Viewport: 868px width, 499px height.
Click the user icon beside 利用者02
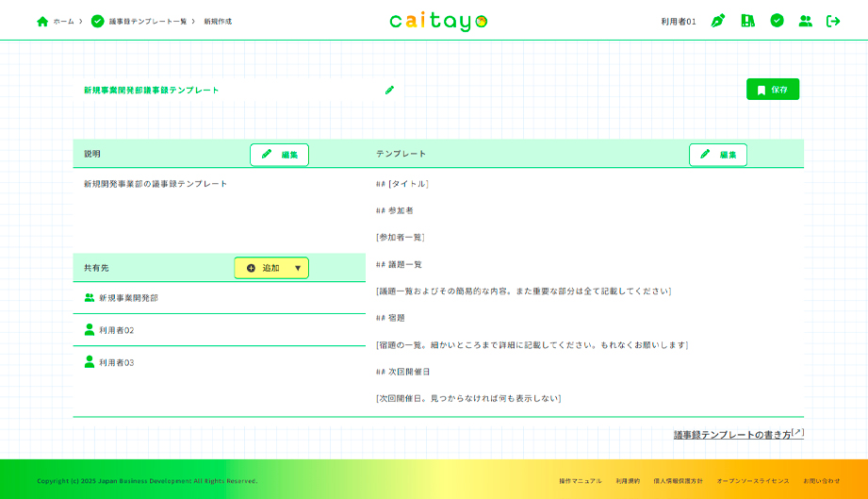coord(90,329)
